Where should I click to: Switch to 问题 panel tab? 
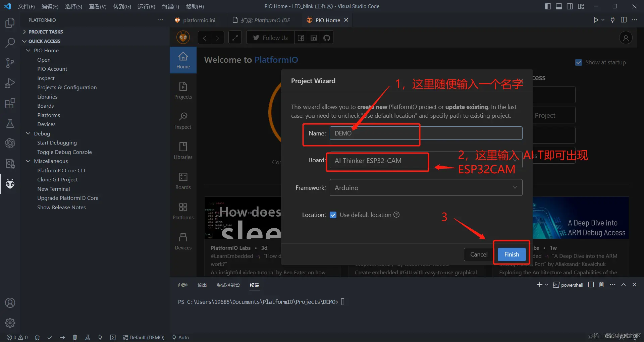pos(183,285)
